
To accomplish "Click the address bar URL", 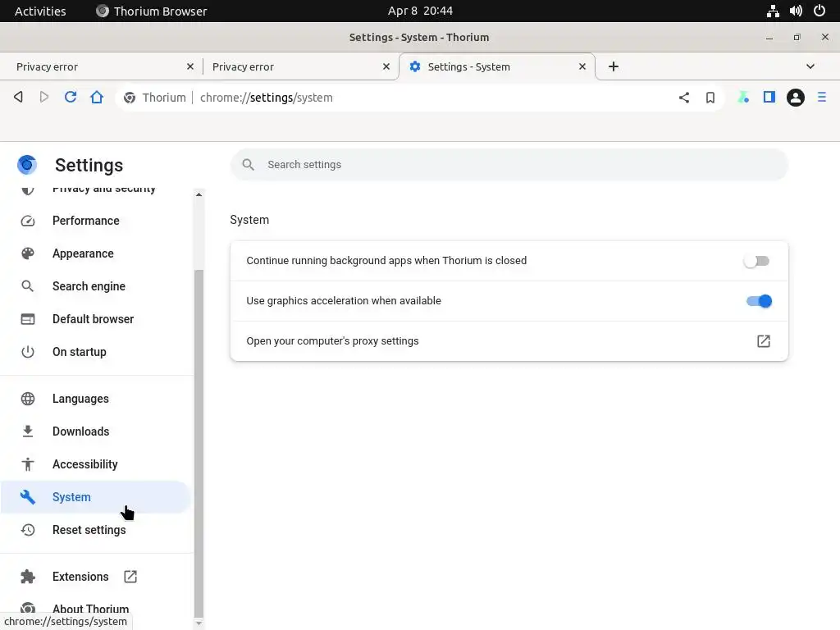I will (267, 98).
